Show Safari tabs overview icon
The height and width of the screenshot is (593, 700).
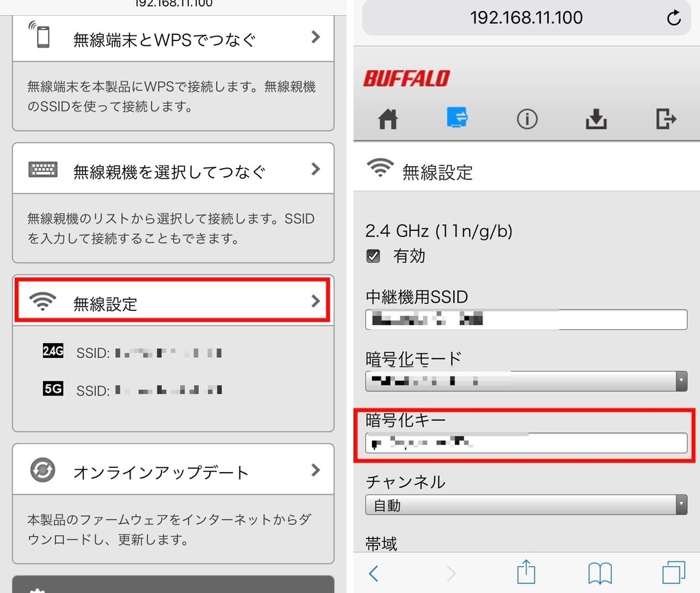tap(673, 573)
